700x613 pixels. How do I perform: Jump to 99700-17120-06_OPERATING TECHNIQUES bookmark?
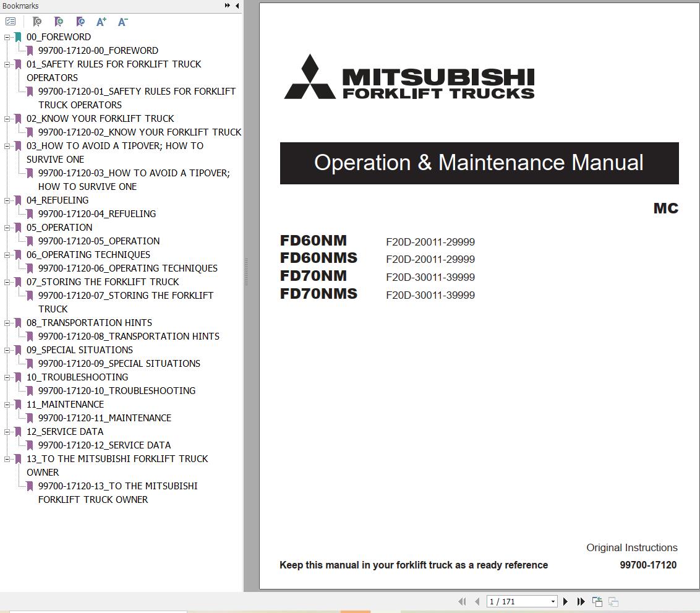pyautogui.click(x=128, y=268)
